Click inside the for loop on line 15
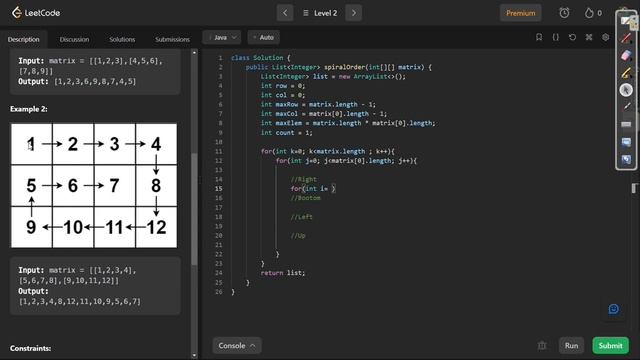 pyautogui.click(x=313, y=189)
